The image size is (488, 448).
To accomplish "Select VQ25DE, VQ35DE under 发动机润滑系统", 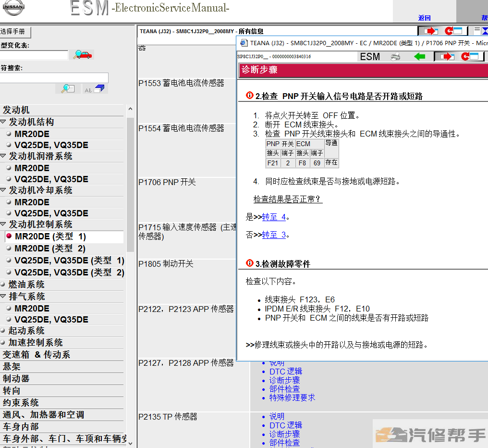I will point(51,179).
